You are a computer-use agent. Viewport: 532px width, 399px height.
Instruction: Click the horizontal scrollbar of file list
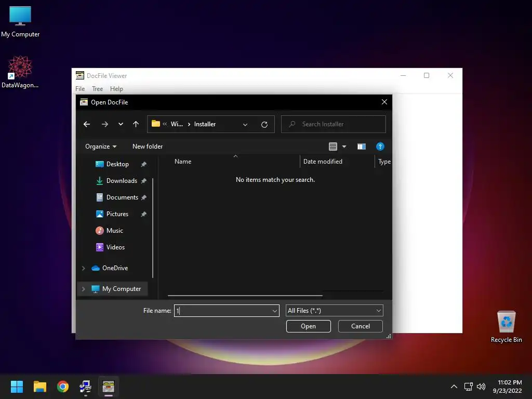click(245, 296)
